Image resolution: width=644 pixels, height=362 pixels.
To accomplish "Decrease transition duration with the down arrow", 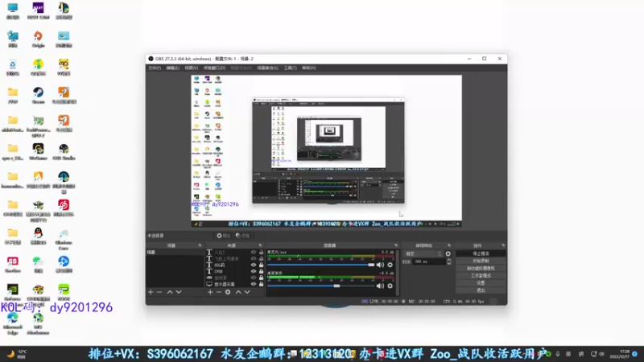I will [449, 263].
